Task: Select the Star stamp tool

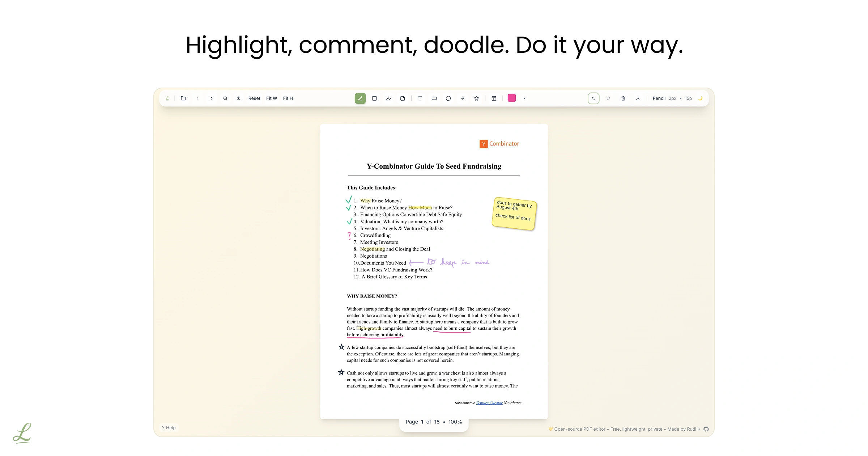Action: [x=476, y=98]
